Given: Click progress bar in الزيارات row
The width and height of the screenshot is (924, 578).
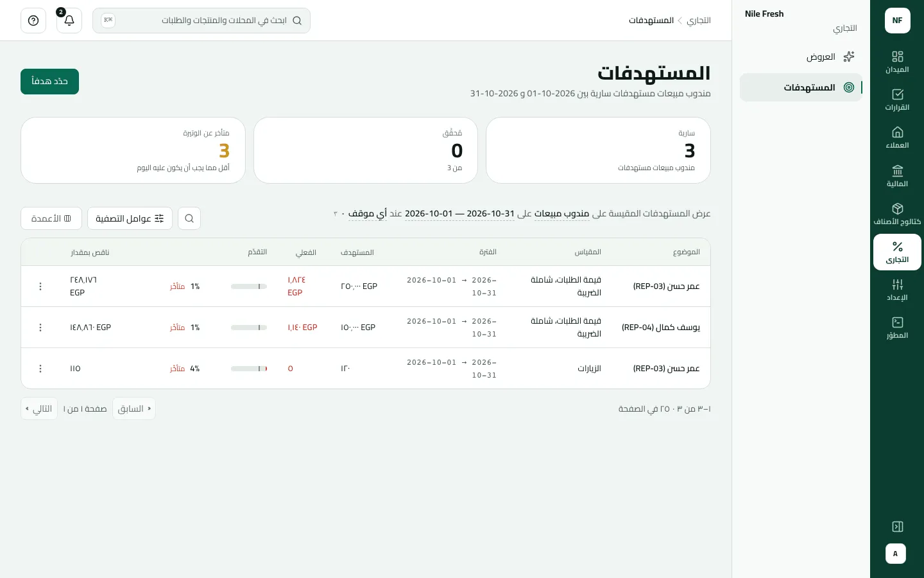Looking at the screenshot, I should tap(249, 369).
